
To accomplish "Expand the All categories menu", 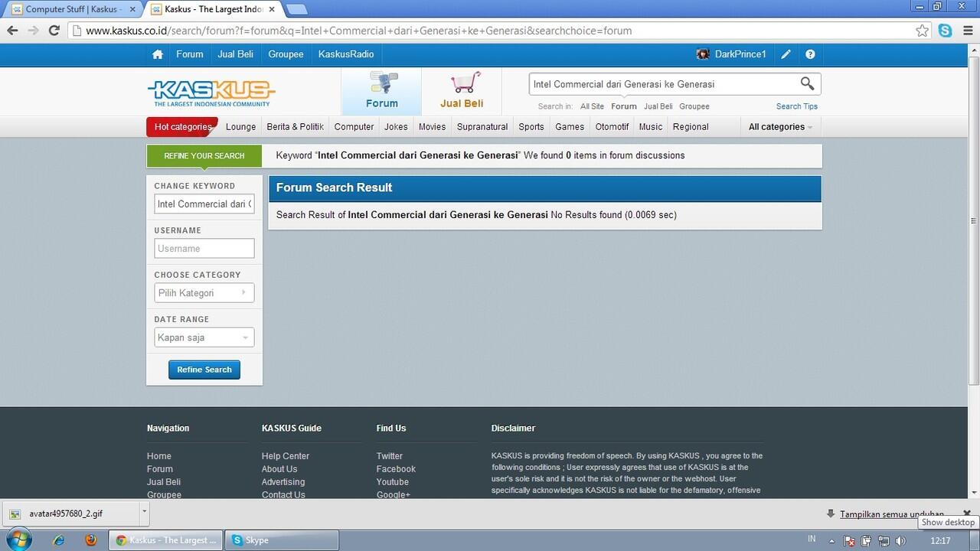I will click(x=780, y=127).
